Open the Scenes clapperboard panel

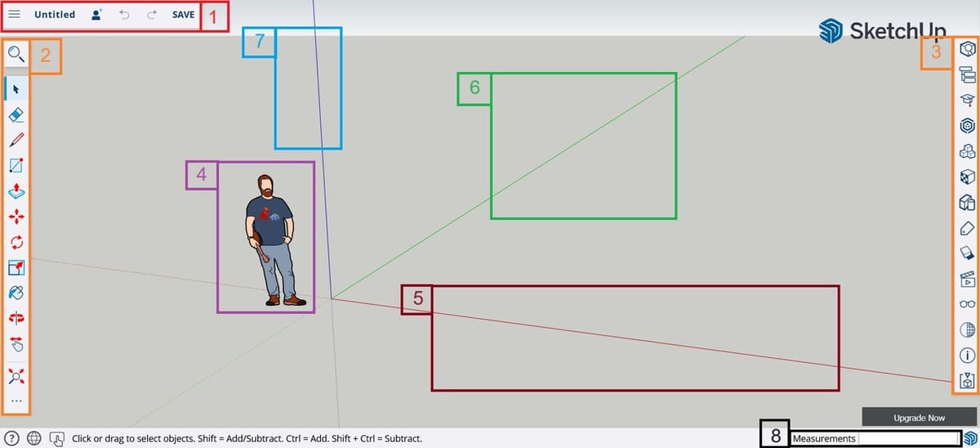[x=968, y=280]
